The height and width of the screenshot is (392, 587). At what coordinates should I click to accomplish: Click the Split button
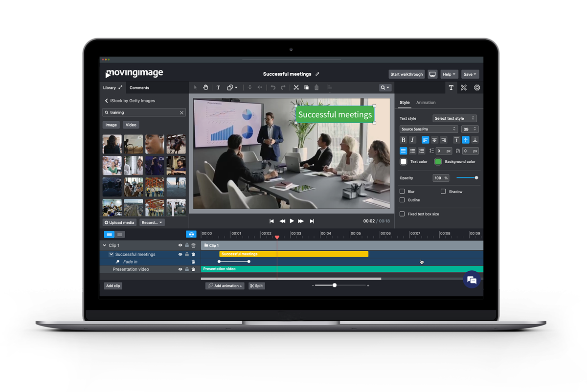click(x=256, y=286)
